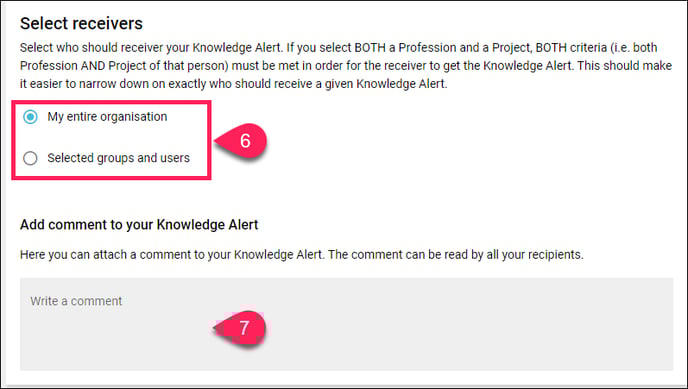The image size is (688, 389).
Task: Select the "My entire organisation" radio button
Action: [30, 117]
